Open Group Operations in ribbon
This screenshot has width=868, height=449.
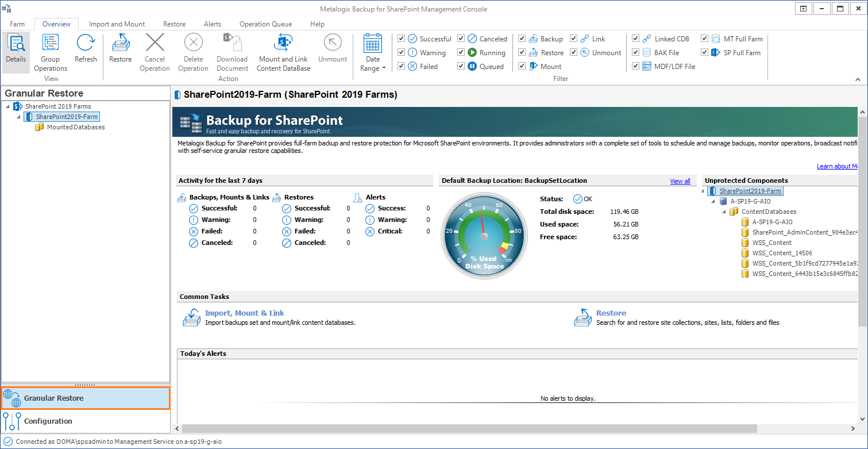click(x=51, y=45)
